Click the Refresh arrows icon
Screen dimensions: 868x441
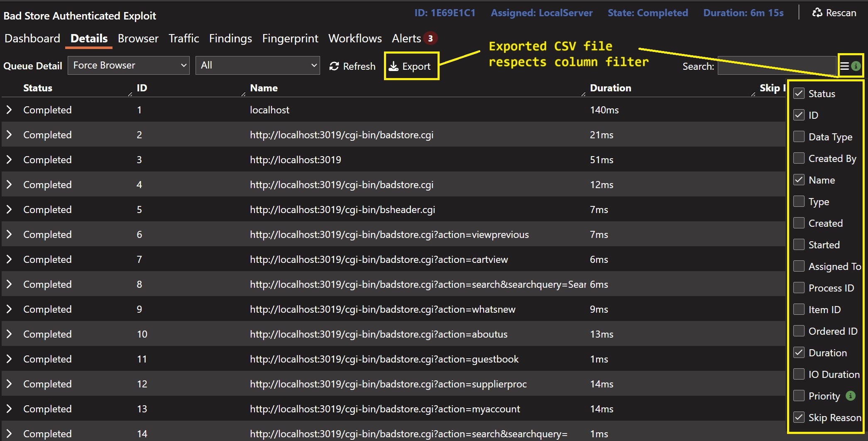tap(334, 66)
